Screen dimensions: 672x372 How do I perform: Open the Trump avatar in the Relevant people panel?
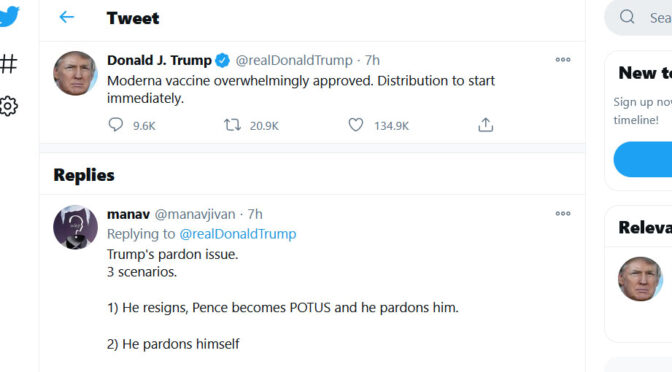640,279
